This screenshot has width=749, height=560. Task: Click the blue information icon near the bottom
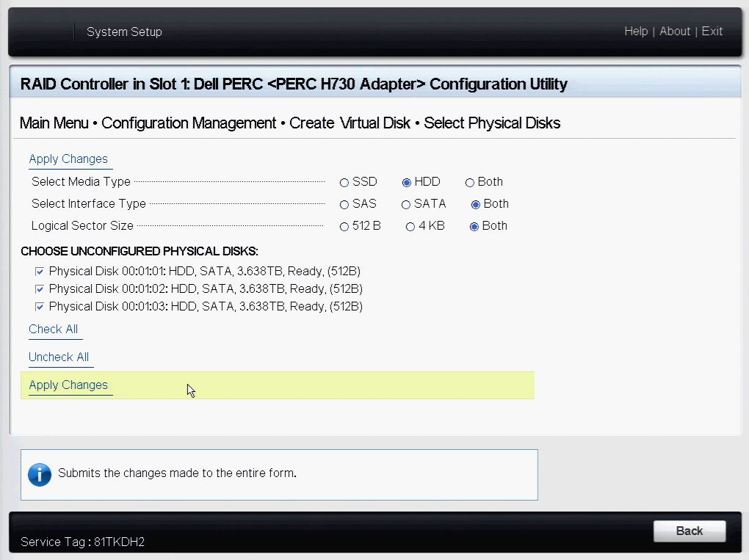40,474
